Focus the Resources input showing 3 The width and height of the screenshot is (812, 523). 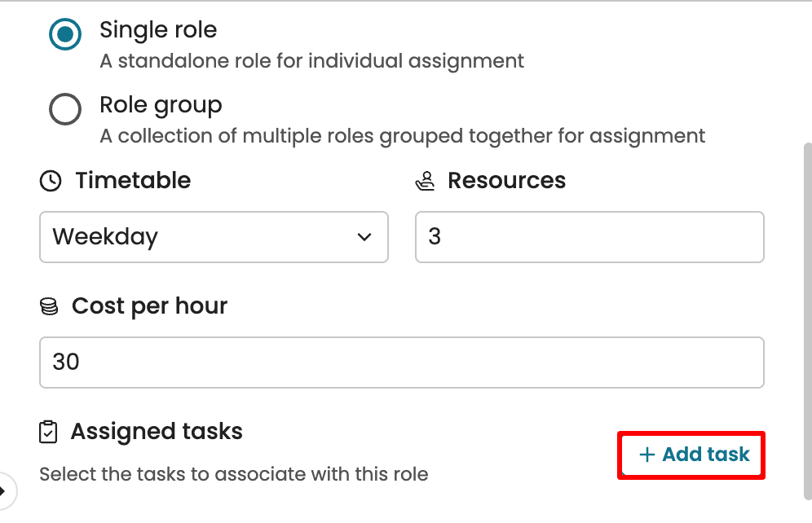tap(589, 237)
